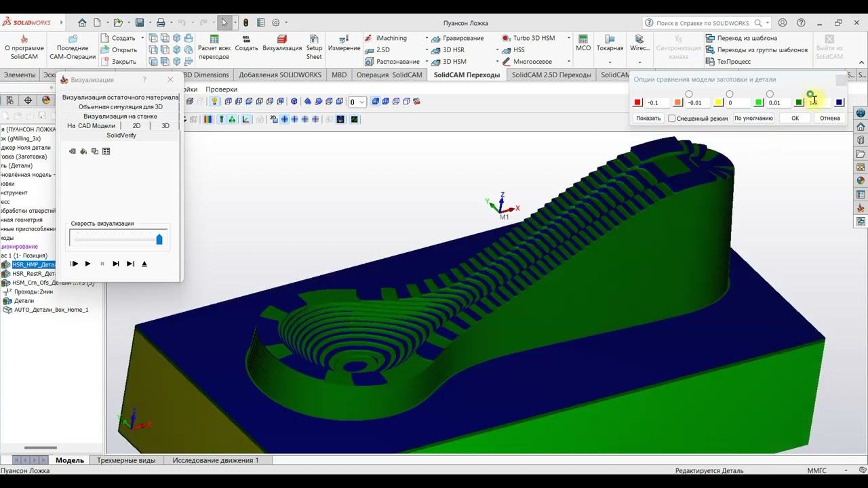The height and width of the screenshot is (488, 868).
Task: Click the По умолчанию button
Action: click(x=753, y=118)
